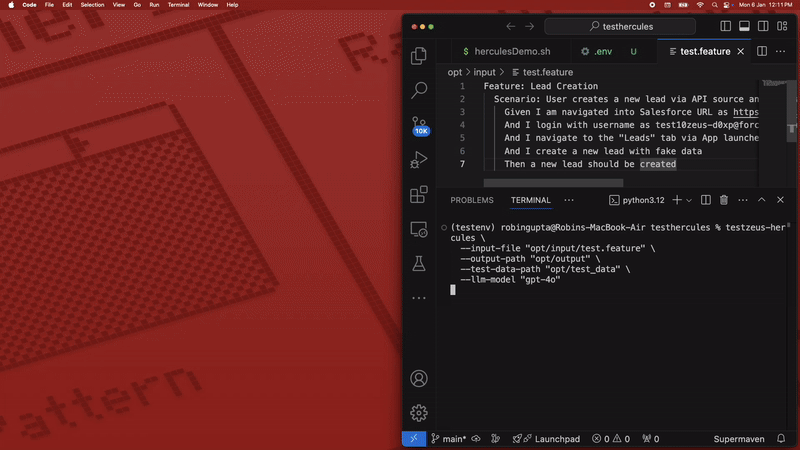The height and width of the screenshot is (450, 800).
Task: Toggle the primary side bar layout button
Action: click(x=726, y=26)
